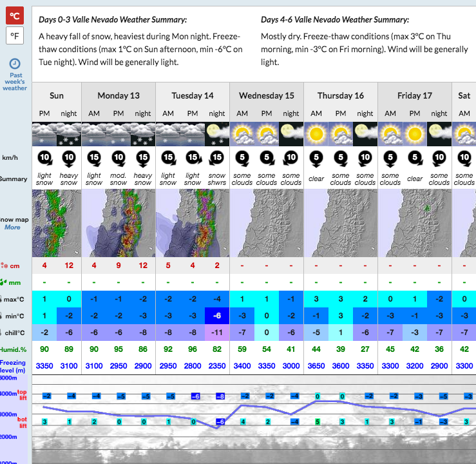Open the Past week's weather link
The width and height of the screenshot is (476, 464).
(15, 82)
